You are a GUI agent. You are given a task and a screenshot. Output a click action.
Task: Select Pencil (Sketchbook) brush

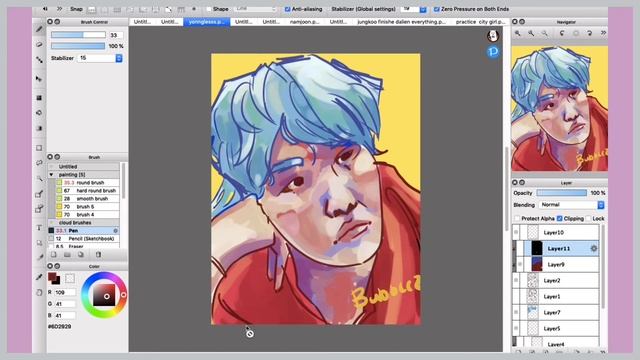(x=84, y=238)
